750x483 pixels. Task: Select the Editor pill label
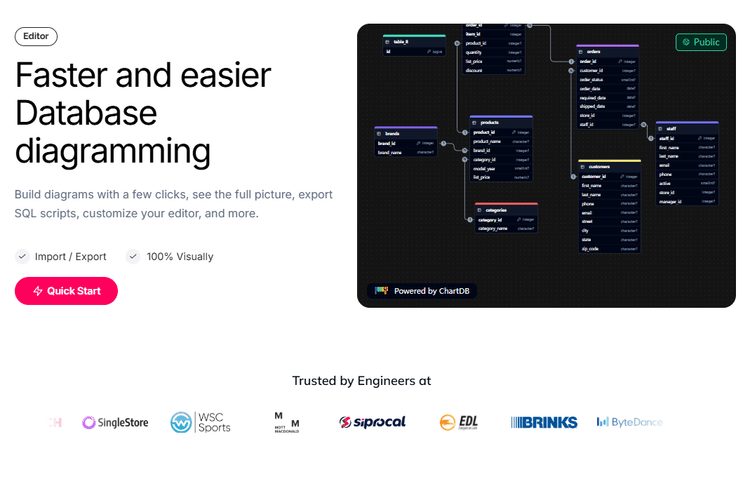click(36, 36)
